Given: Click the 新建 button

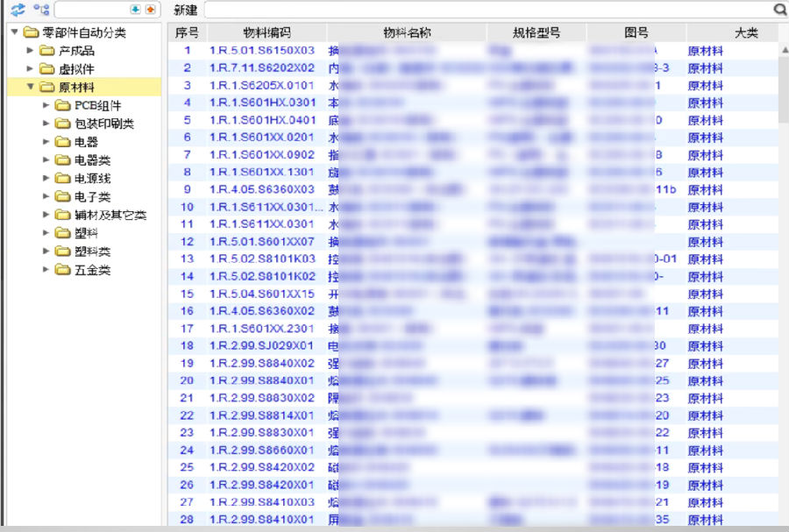Looking at the screenshot, I should 185,10.
